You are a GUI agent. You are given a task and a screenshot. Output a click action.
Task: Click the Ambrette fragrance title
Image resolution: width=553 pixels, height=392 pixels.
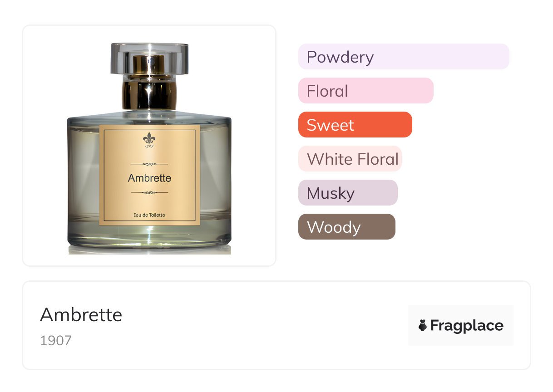[81, 315]
